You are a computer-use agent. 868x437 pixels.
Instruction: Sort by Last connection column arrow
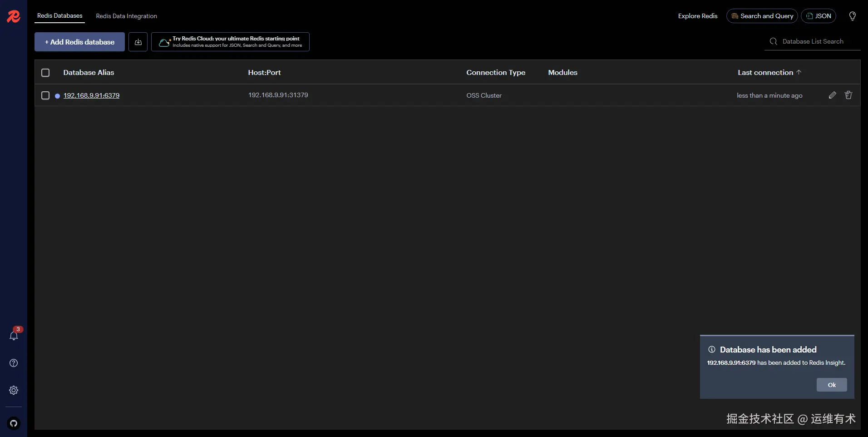click(x=799, y=72)
